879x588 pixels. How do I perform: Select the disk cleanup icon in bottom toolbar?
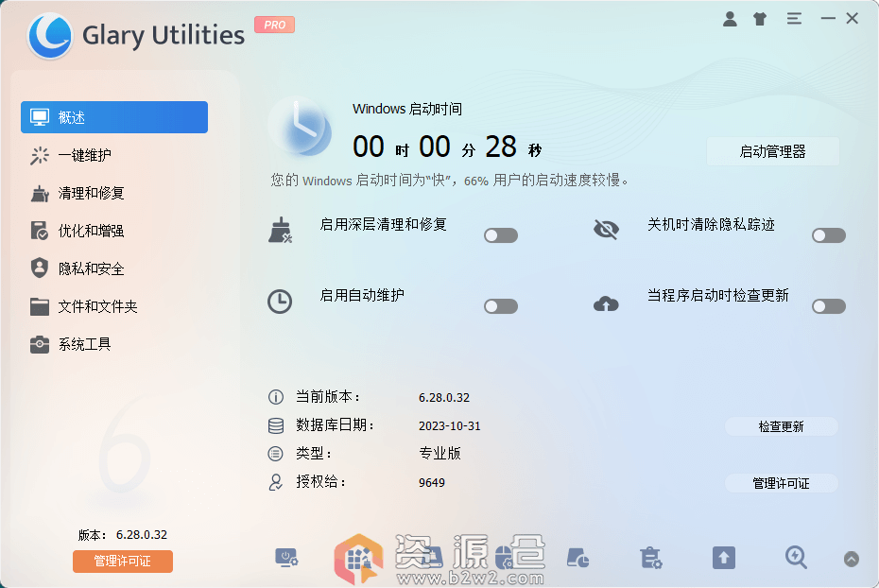pos(577,558)
